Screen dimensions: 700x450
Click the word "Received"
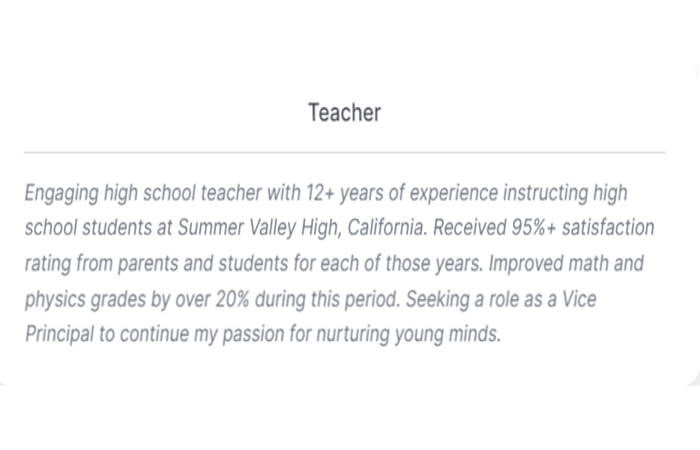[469, 228]
